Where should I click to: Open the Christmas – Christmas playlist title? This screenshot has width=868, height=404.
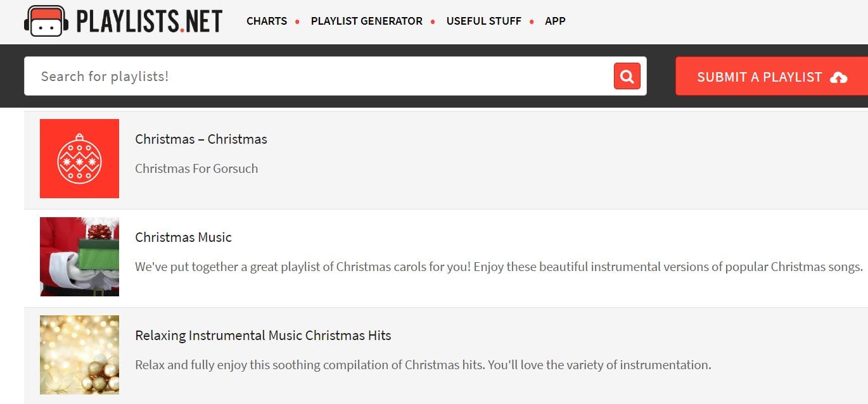(x=201, y=139)
